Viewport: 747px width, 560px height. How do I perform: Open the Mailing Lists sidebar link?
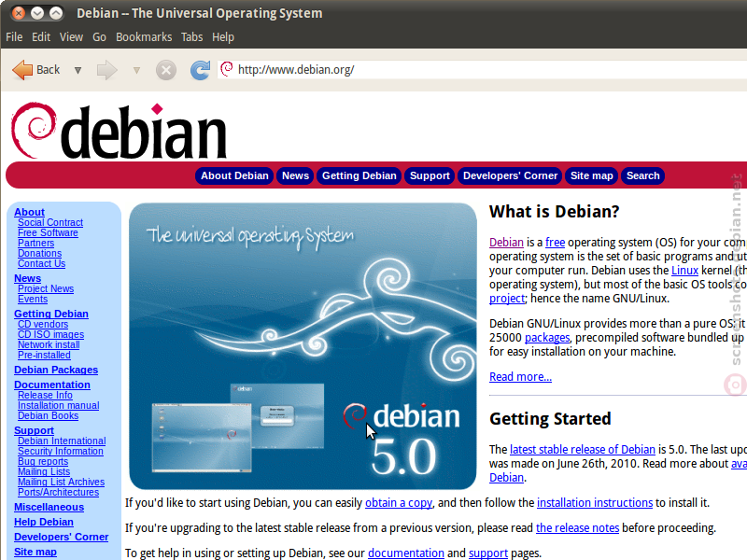click(44, 471)
